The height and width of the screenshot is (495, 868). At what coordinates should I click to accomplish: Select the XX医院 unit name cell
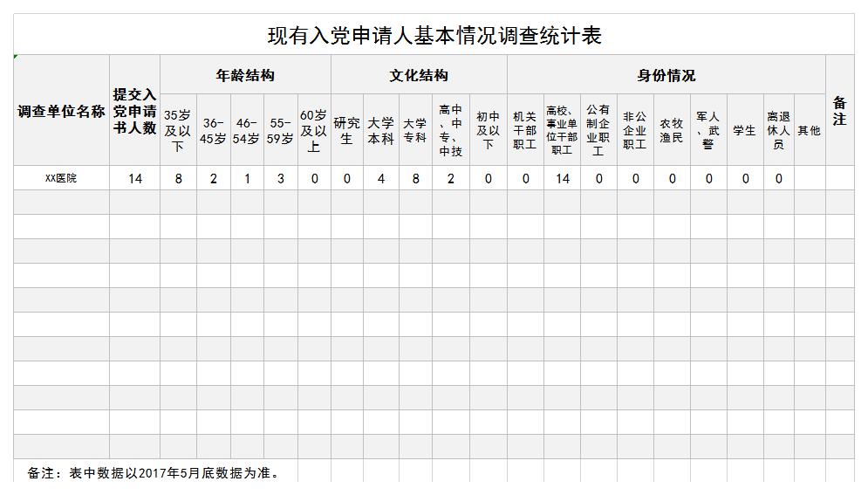pyautogui.click(x=61, y=178)
